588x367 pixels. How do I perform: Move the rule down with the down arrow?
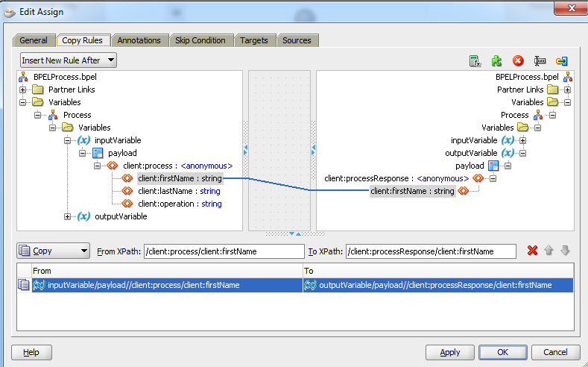565,251
